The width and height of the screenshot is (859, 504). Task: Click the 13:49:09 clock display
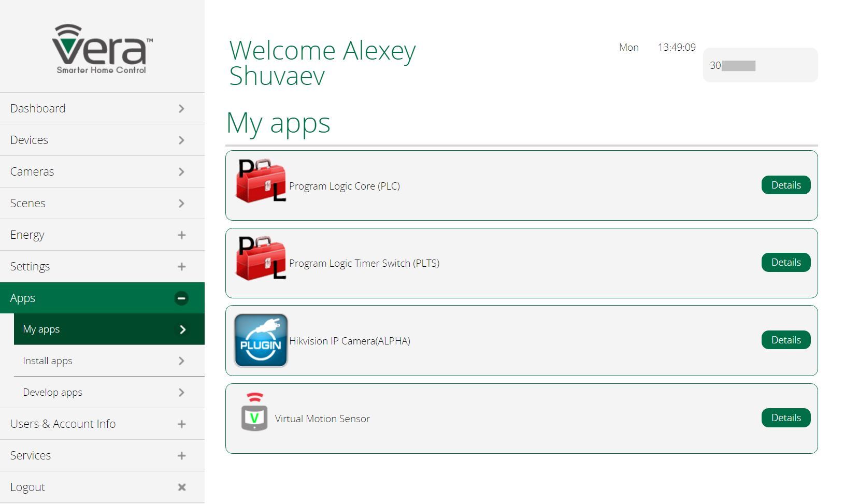677,47
